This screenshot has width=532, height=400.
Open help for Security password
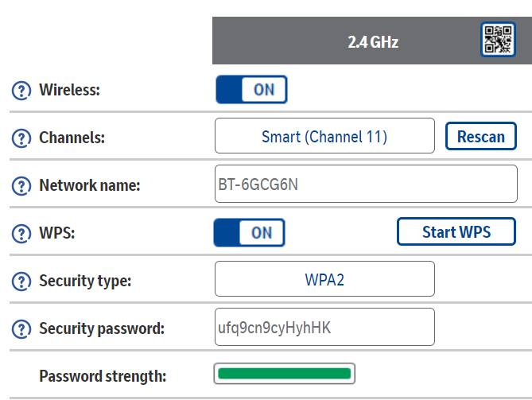click(21, 328)
